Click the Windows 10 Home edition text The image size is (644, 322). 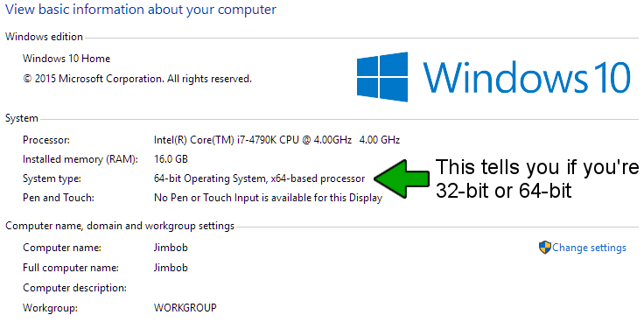pyautogui.click(x=66, y=59)
